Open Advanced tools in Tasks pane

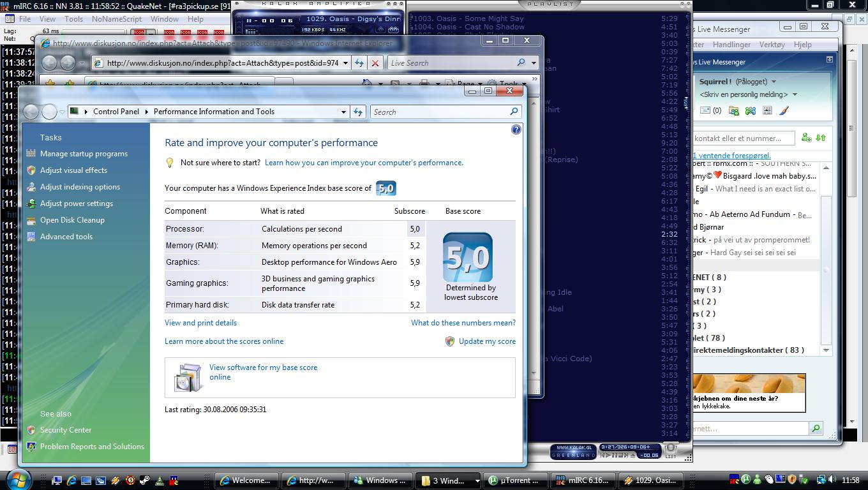pos(66,237)
